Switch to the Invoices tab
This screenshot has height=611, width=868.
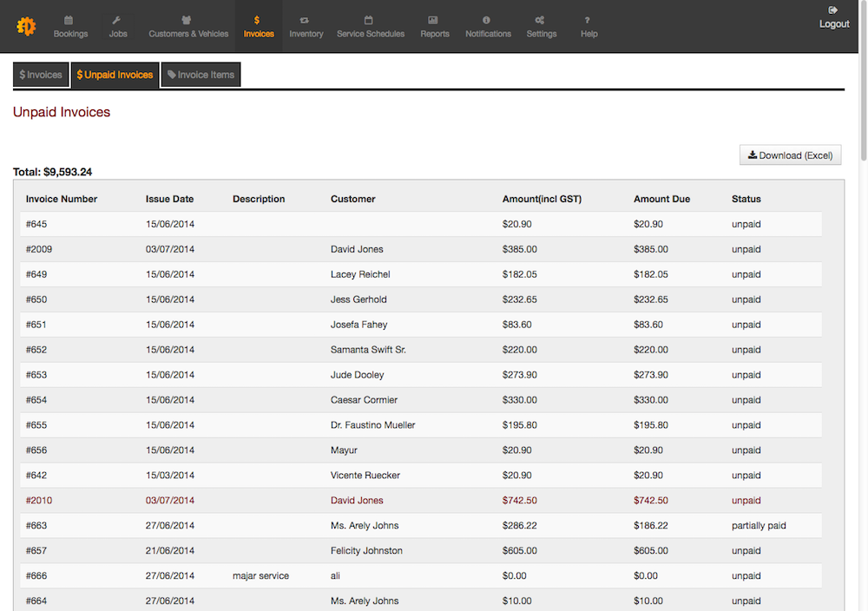[x=41, y=75]
